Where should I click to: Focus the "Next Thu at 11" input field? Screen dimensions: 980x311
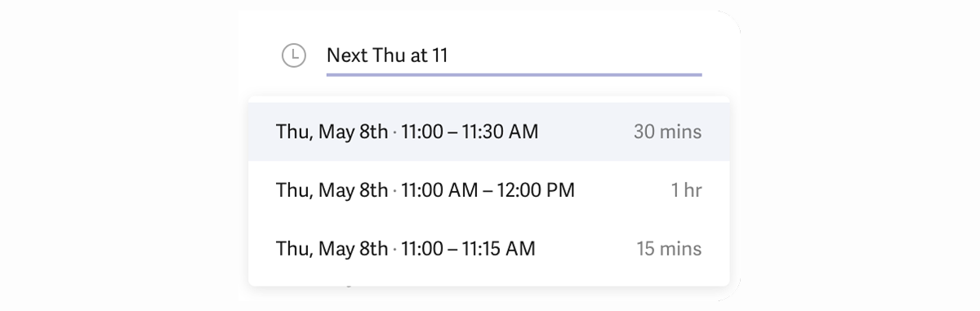(514, 56)
